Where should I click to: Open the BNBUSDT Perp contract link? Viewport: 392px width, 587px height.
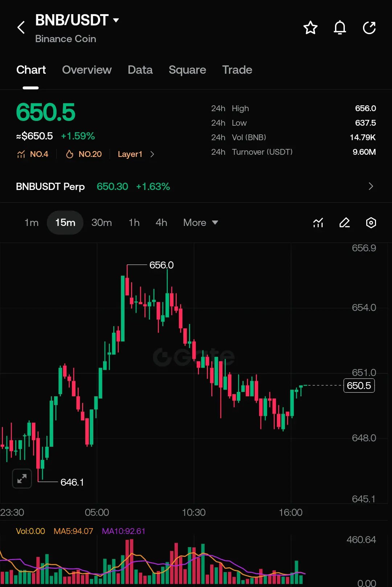pos(50,186)
